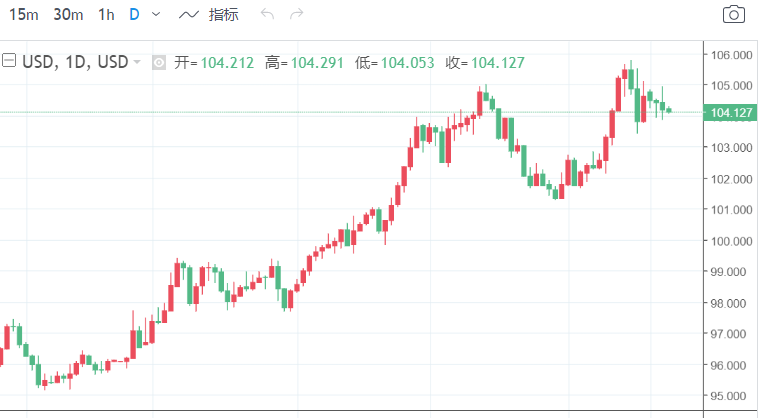The height and width of the screenshot is (418, 760).
Task: Click the latest small green candlestick
Action: pos(669,110)
